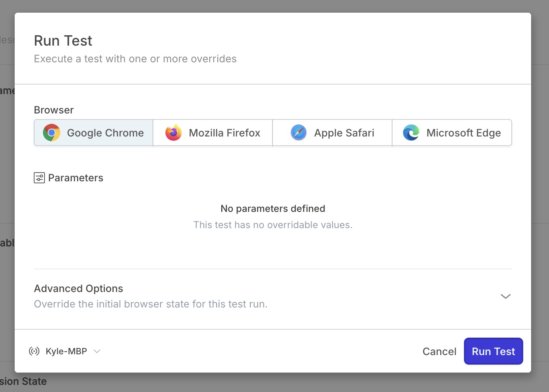Click the Google Chrome logo icon
Viewport: 549px width, 392px height.
pyautogui.click(x=52, y=133)
